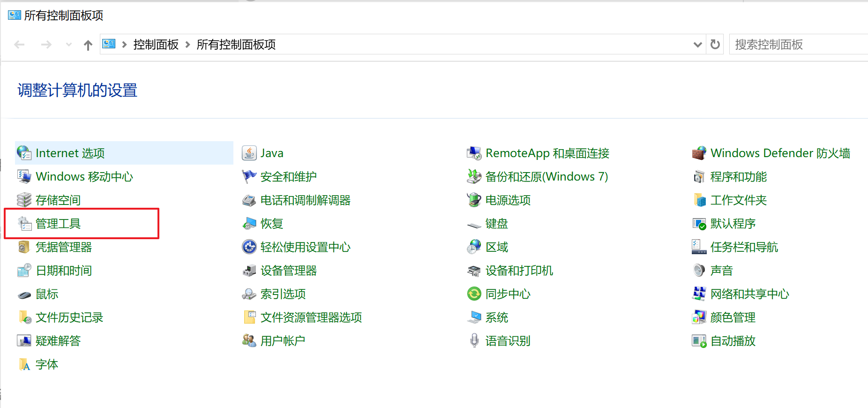Image resolution: width=868 pixels, height=408 pixels.
Task: Go up one level with Up arrow
Action: tap(88, 45)
